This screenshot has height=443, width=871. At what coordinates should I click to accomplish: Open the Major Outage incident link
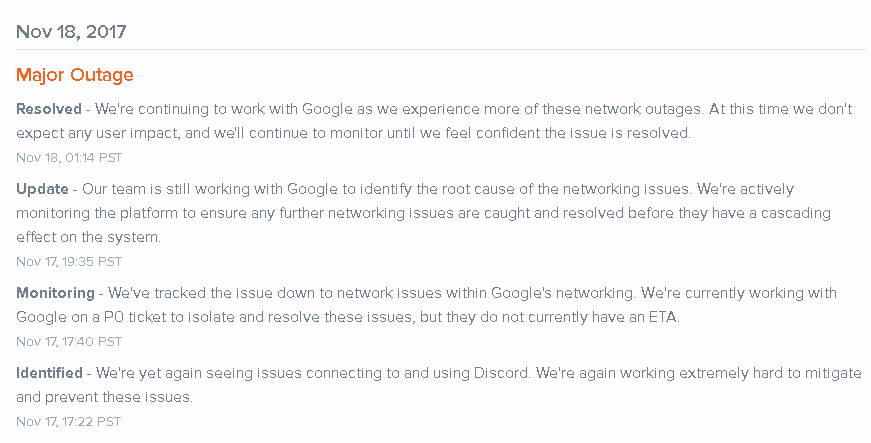point(75,75)
